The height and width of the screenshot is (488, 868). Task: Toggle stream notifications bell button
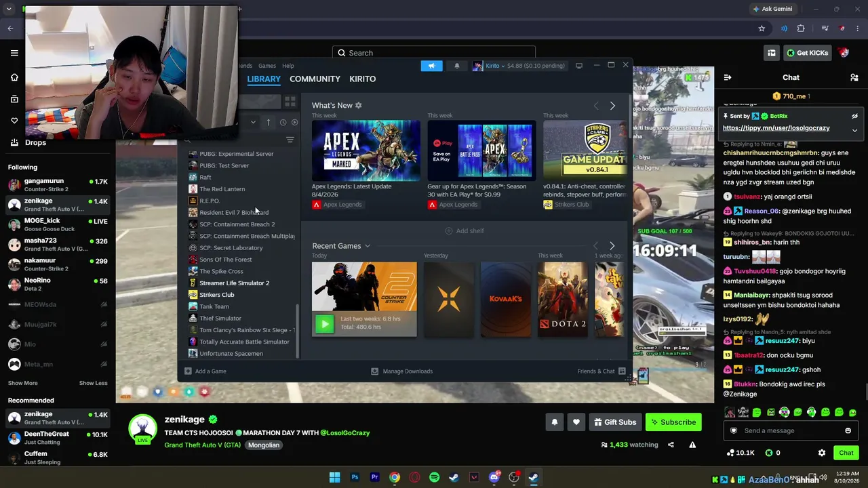[554, 422]
